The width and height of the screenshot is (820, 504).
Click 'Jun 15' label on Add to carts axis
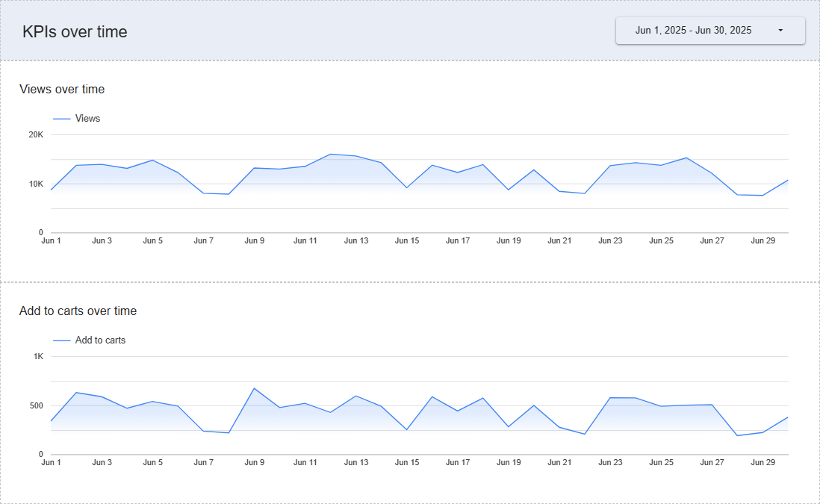(407, 463)
